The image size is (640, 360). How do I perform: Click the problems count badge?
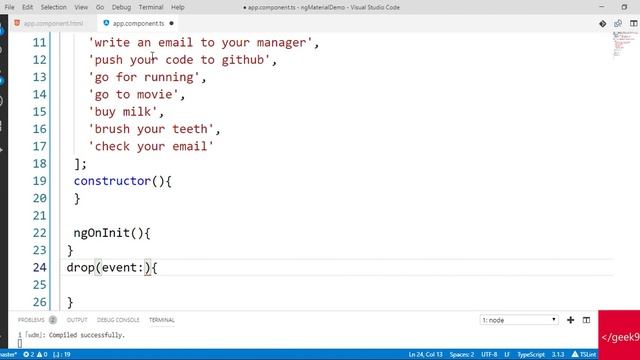click(53, 320)
